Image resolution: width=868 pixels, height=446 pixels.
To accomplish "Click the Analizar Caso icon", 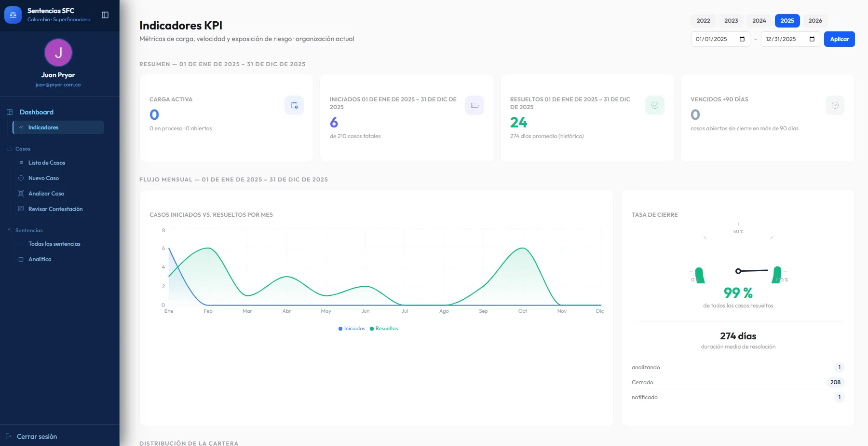I will (21, 193).
